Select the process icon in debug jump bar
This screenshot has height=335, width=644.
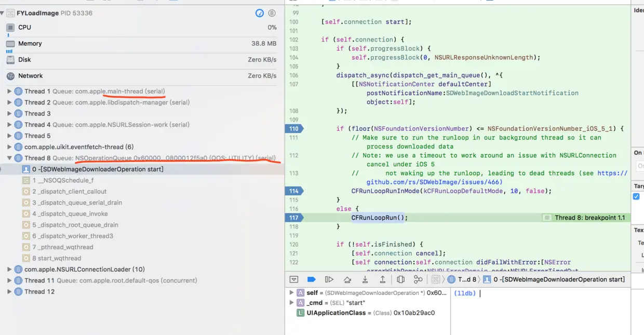pyautogui.click(x=436, y=279)
